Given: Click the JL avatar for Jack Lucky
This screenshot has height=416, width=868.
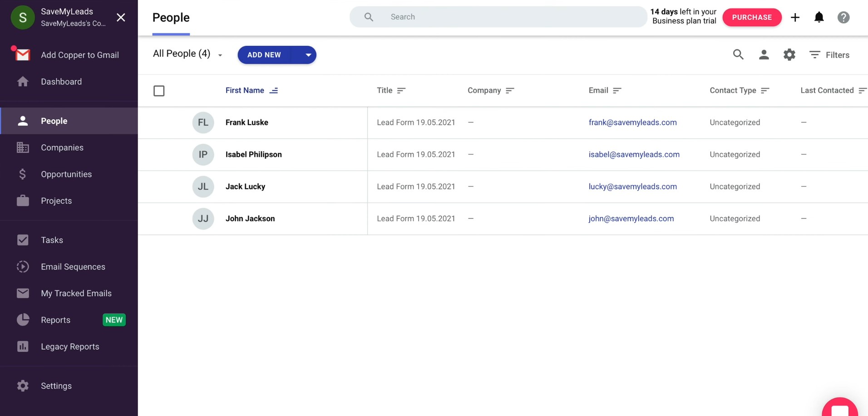Looking at the screenshot, I should [203, 186].
